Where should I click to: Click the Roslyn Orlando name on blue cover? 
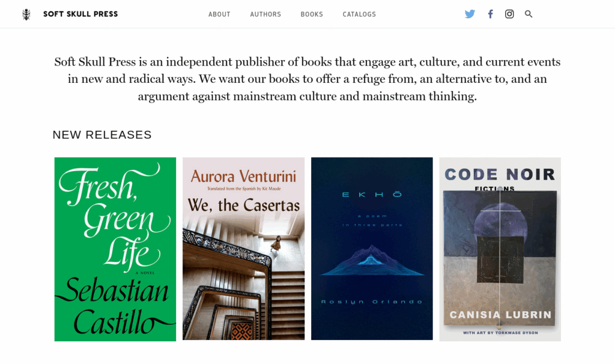point(372,302)
